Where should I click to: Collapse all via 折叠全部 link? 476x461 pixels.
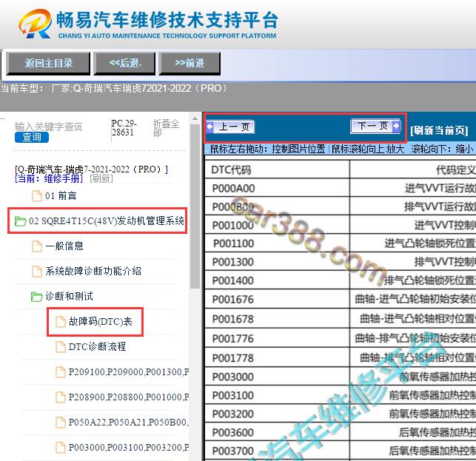pyautogui.click(x=166, y=128)
